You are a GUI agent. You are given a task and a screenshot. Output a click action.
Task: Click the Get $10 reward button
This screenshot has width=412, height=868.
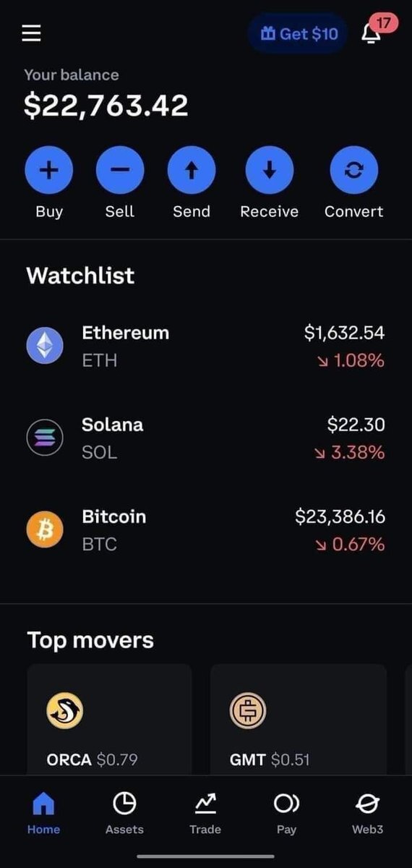[x=298, y=34]
